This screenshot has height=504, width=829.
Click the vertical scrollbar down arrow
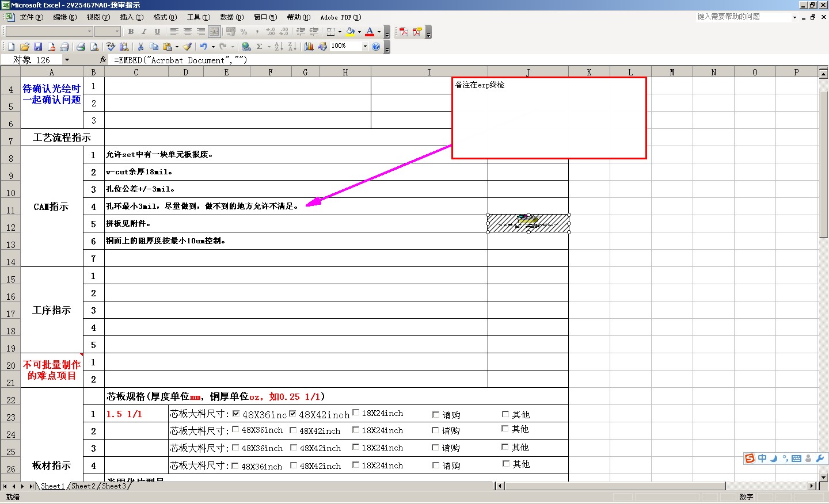tap(823, 477)
